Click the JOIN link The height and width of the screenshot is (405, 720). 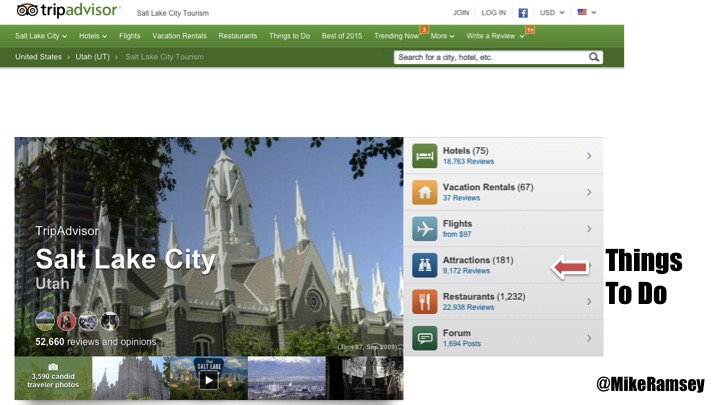[461, 13]
